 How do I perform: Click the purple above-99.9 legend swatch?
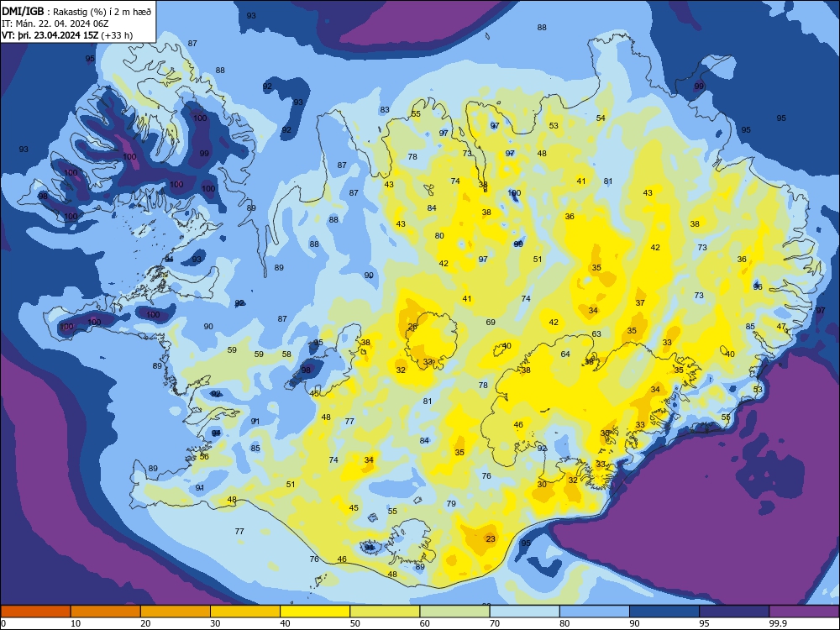(804, 612)
